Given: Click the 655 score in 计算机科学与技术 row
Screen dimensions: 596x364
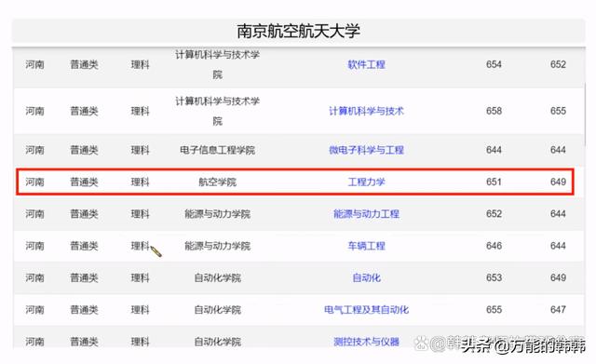Looking at the screenshot, I should pos(558,111).
